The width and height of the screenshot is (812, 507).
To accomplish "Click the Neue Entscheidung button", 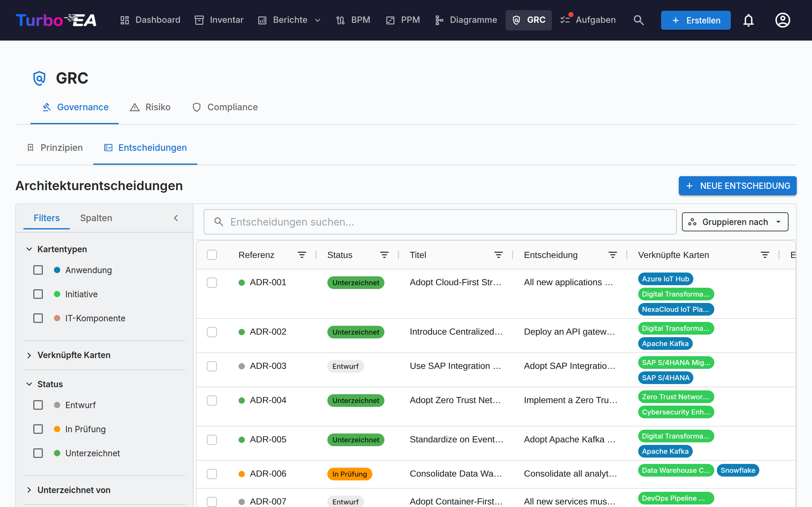I will click(x=737, y=186).
